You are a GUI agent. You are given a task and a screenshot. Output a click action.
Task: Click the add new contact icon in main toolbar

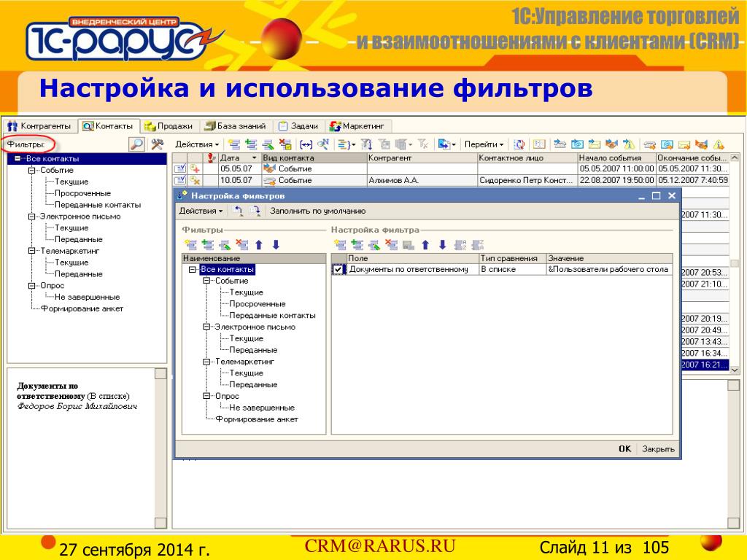[x=233, y=144]
